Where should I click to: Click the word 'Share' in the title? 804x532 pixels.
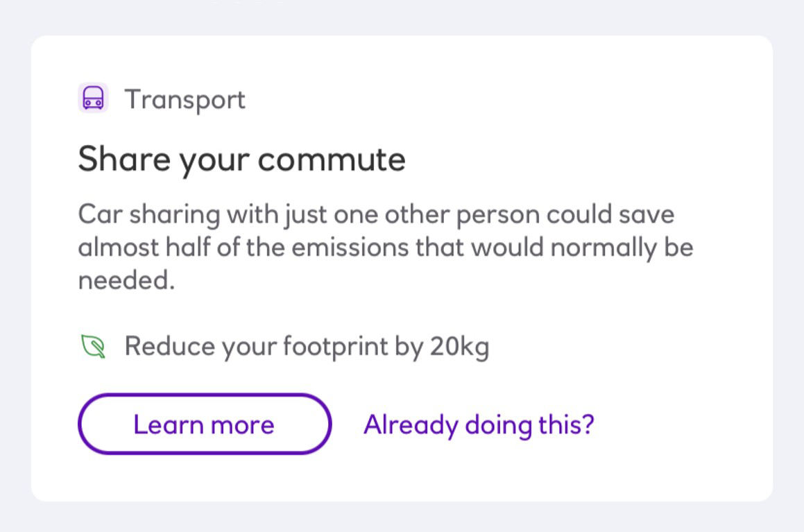point(124,159)
